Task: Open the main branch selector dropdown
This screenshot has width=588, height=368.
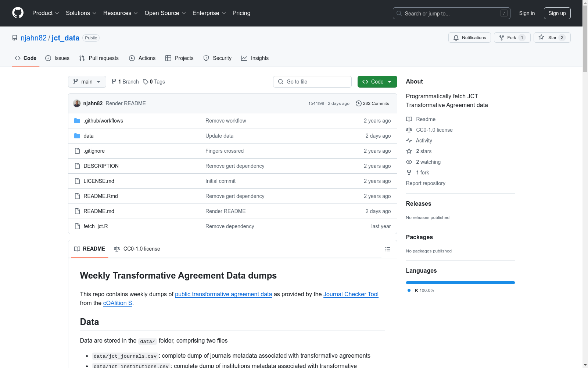Action: click(87, 82)
